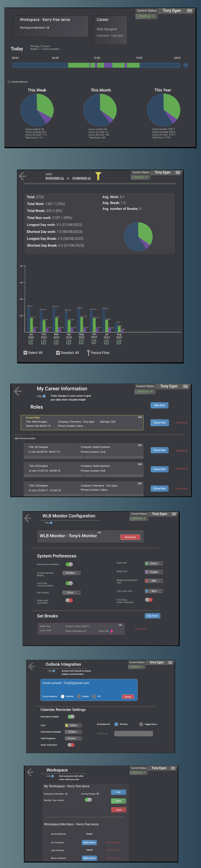Click Help icon under WLB Monitor Configuration
Image resolution: width=201 pixels, height=868 pixels.
pyautogui.click(x=51, y=523)
